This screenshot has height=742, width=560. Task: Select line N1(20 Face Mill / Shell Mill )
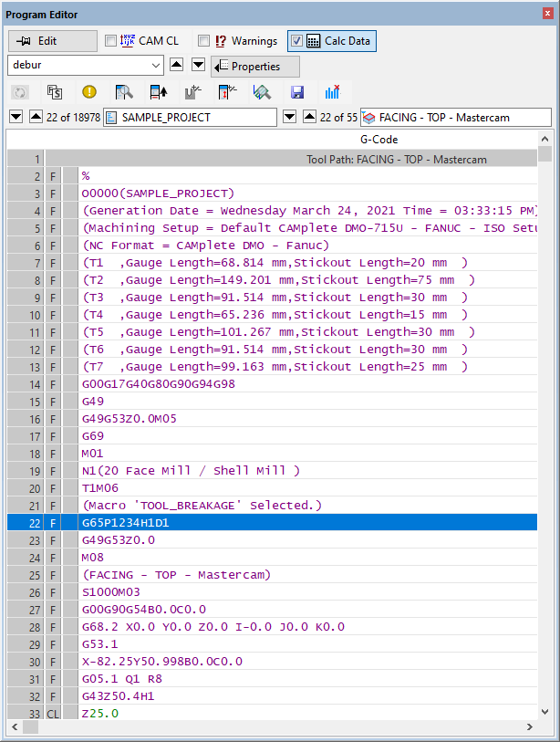tap(272, 471)
